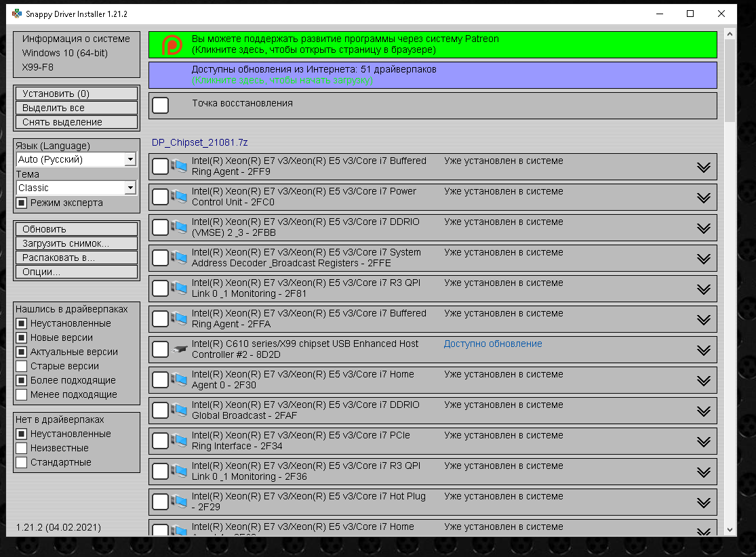The image size is (756, 557).
Task: Click device icon of PCIe Ring Interface - 2F34
Action: point(179,440)
